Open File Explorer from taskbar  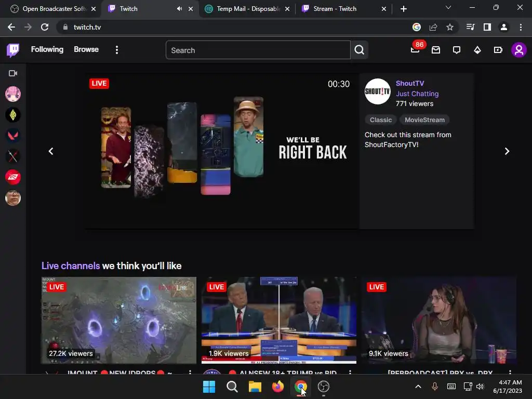pyautogui.click(x=255, y=387)
